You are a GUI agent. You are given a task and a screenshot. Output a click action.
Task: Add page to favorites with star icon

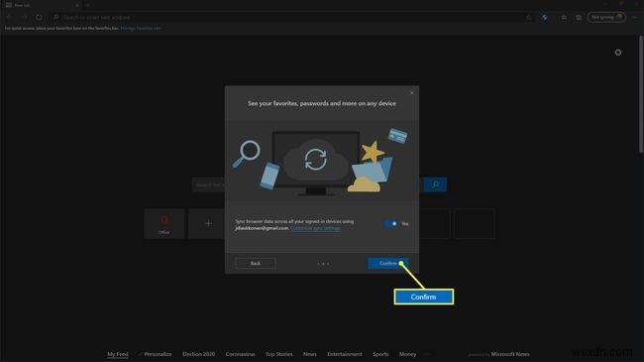529,17
